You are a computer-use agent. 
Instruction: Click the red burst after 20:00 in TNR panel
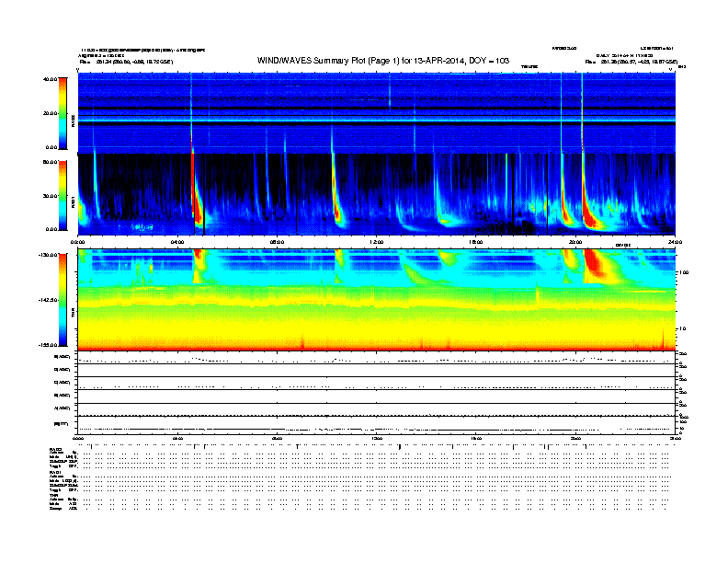coord(596,266)
